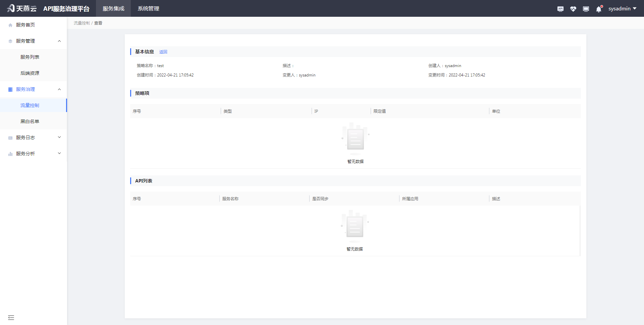Open 服务列表 in the sidebar

click(30, 57)
